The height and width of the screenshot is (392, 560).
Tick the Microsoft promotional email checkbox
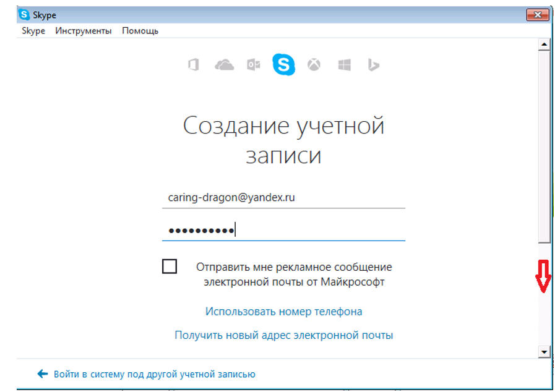170,266
